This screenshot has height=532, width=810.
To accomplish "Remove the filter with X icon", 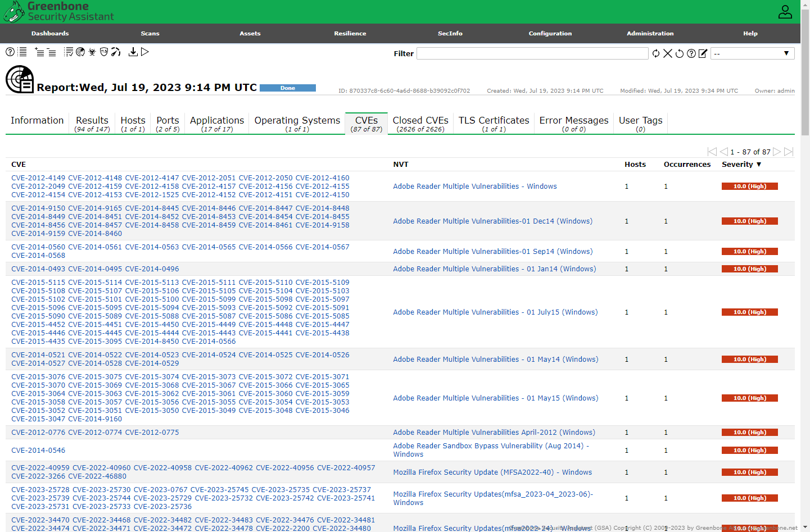I will point(668,53).
